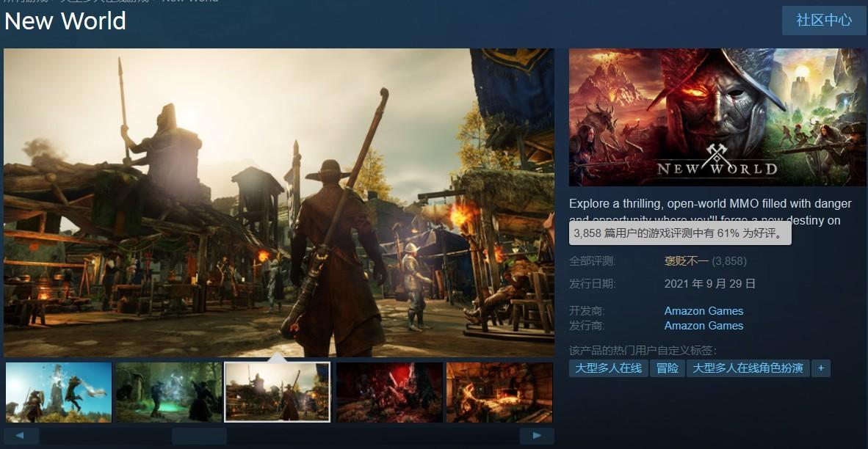Open the 大型多人在线 tag

(608, 368)
